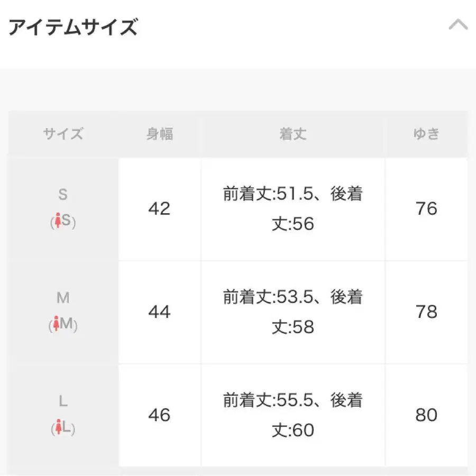This screenshot has height=476, width=476.
Task: Click the S size row label
Action: (63, 195)
